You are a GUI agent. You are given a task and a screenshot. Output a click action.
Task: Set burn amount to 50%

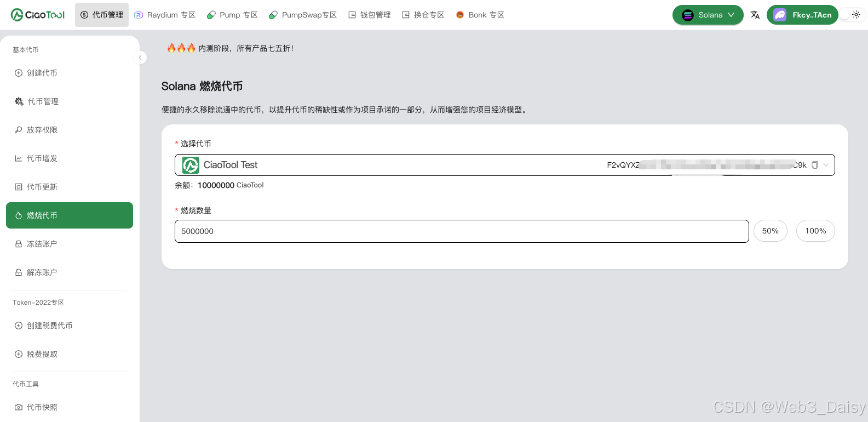click(771, 231)
